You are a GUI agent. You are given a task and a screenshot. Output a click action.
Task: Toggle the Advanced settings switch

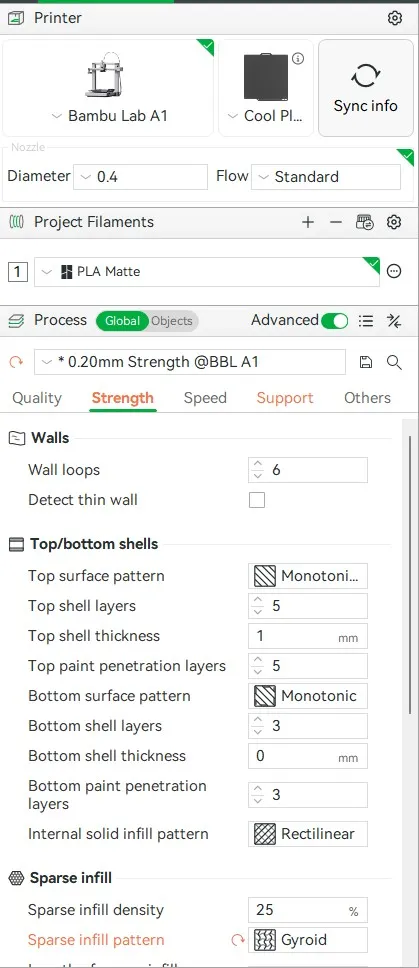(334, 320)
